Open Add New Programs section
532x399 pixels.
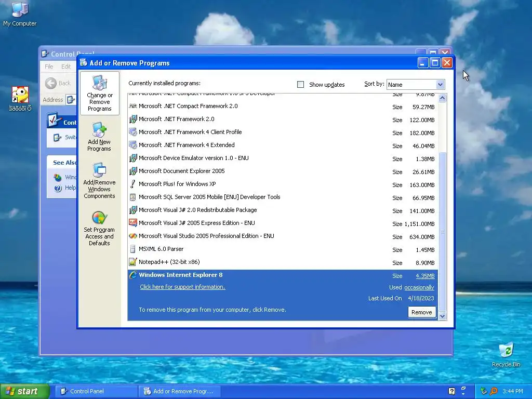click(99, 137)
